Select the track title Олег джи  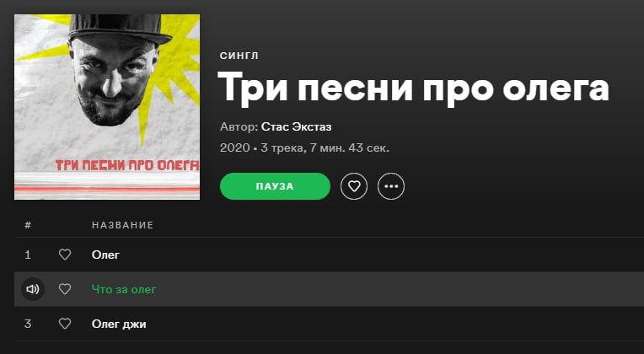pyautogui.click(x=119, y=324)
